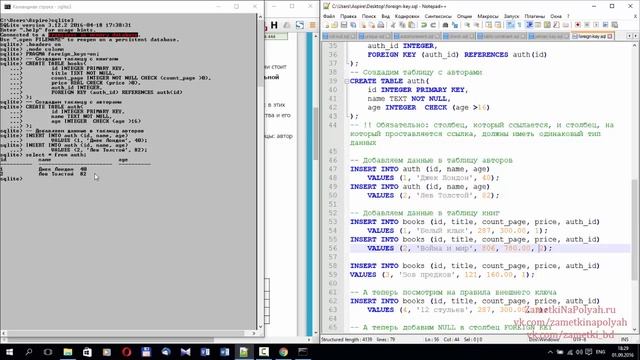Open the Windows Store taskbar icon
The width and height of the screenshot is (640, 360).
point(87,352)
